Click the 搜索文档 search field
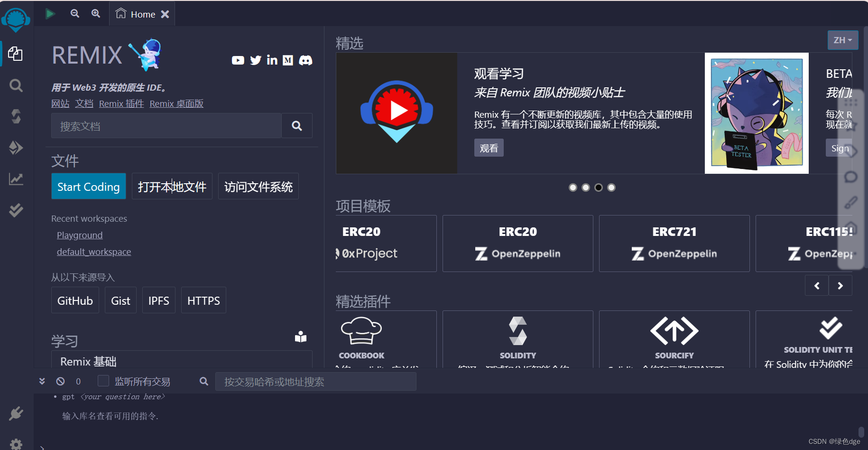 (x=166, y=126)
